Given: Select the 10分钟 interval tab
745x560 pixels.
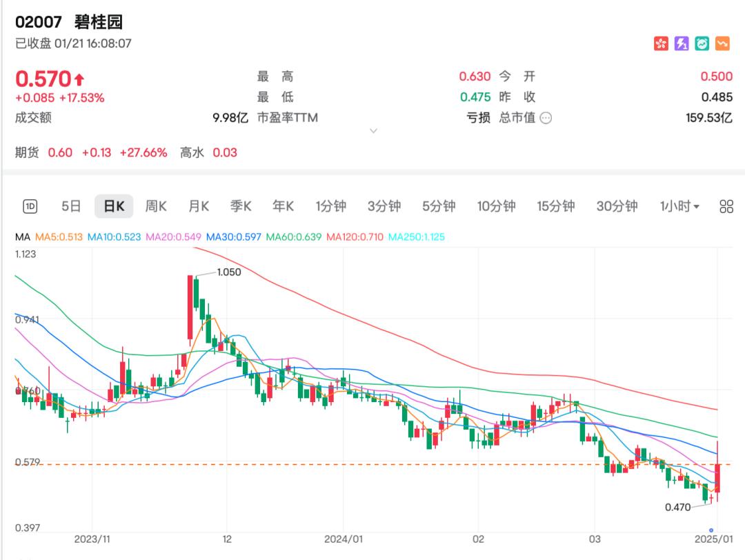Looking at the screenshot, I should coord(496,206).
